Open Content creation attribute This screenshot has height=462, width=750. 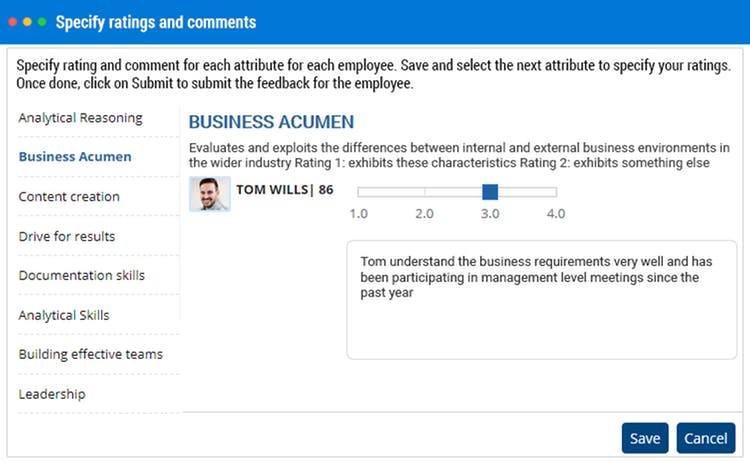(x=69, y=196)
